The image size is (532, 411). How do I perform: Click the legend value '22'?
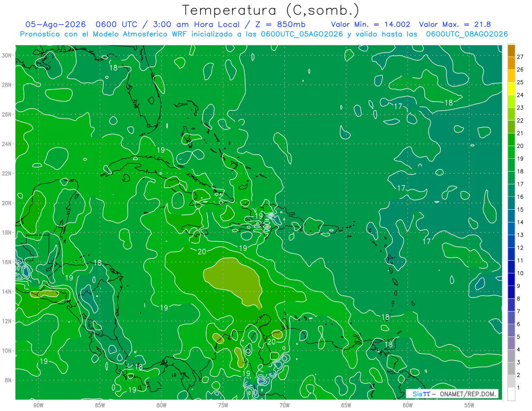coord(520,120)
